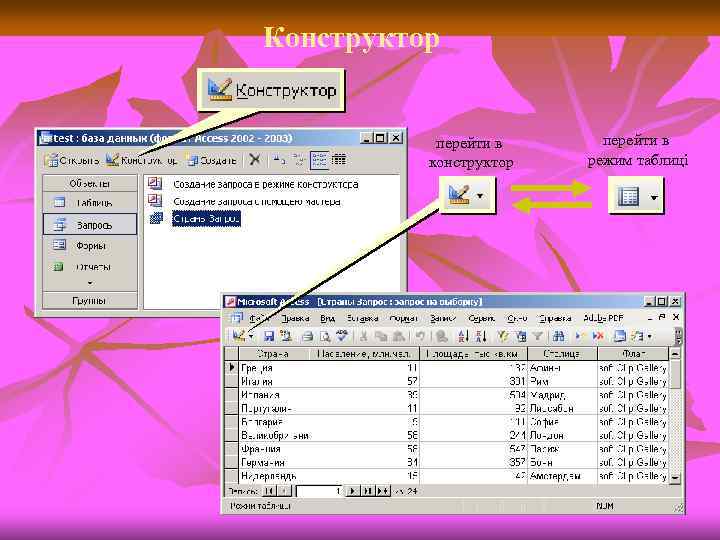Click the New Record toolbar icon
This screenshot has width=720, height=540.
coord(579,336)
